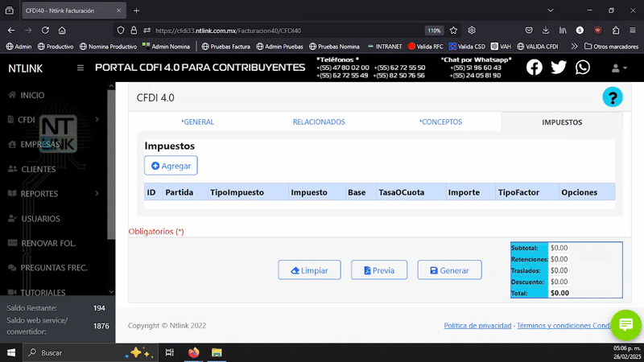Close the CFDI40 browser tab

[x=118, y=10]
